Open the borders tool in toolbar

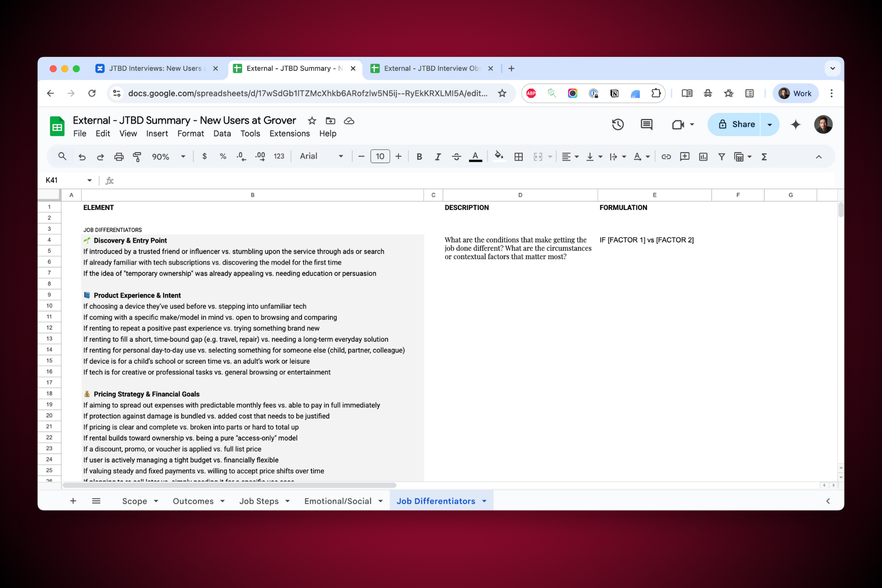click(519, 157)
